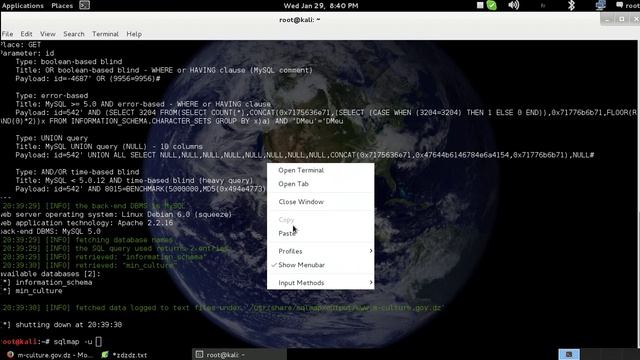Click 'Type: error-based' line
This screenshot has height=360, width=640.
point(51,96)
